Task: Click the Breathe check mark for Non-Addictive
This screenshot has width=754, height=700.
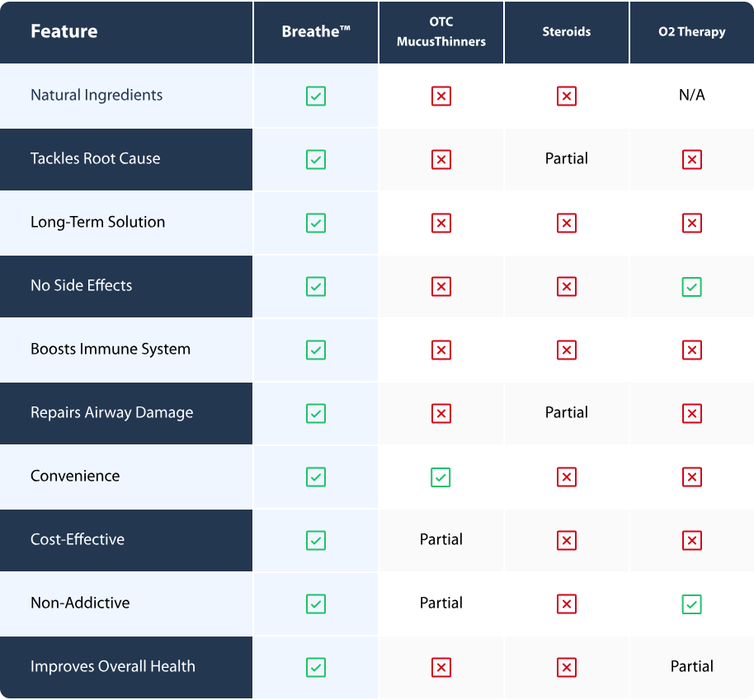Action: 316,604
